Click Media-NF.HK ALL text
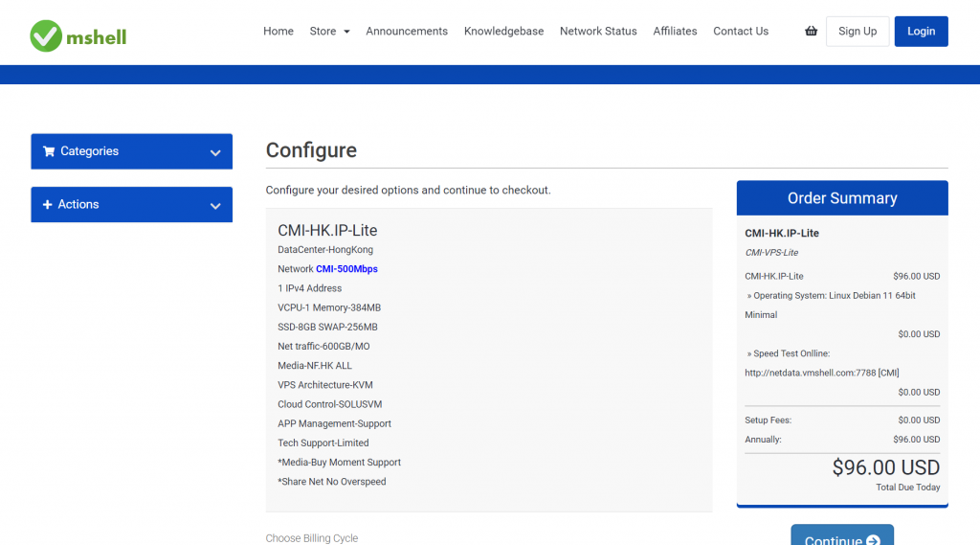Viewport: 980px width, 545px height. [x=315, y=366]
